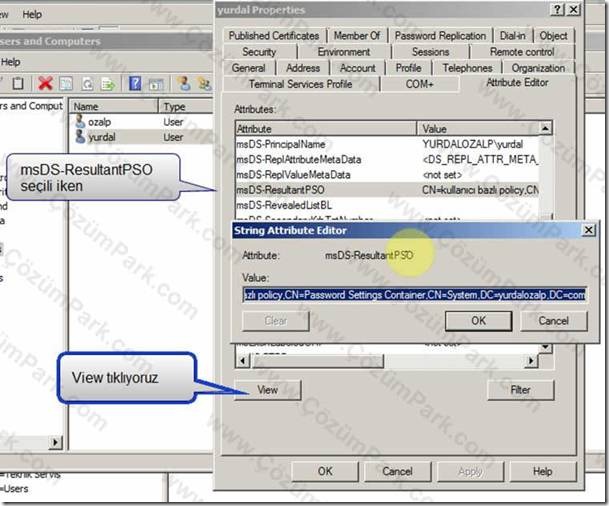Confirm String Attribute Editor with OK
609x506 pixels.
click(x=478, y=321)
